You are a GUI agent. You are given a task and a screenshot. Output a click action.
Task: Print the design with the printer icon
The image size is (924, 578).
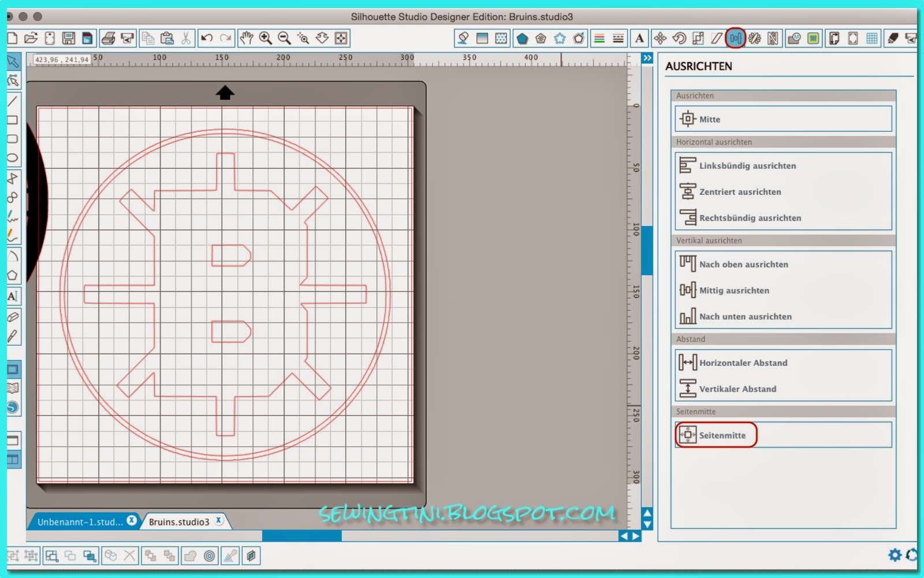(108, 39)
